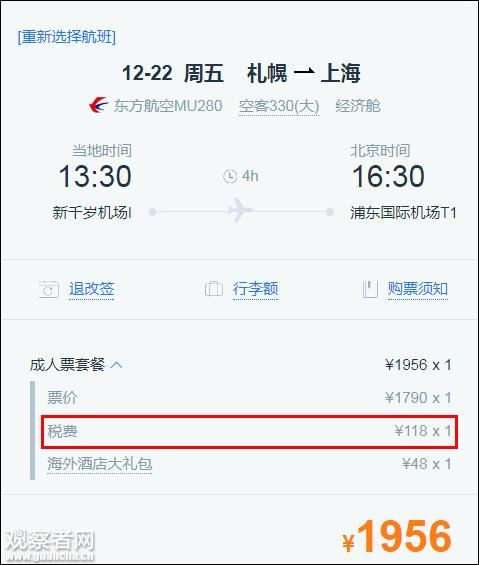Collapse the 成人票套餐 chevron arrow
Screen dimensions: 479x565
(x=116, y=365)
